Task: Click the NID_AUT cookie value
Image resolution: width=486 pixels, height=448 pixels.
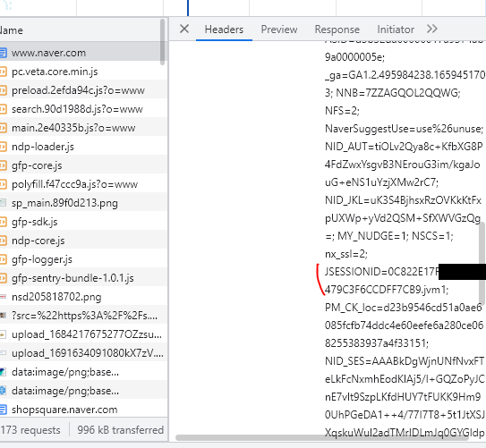Action: click(x=404, y=165)
